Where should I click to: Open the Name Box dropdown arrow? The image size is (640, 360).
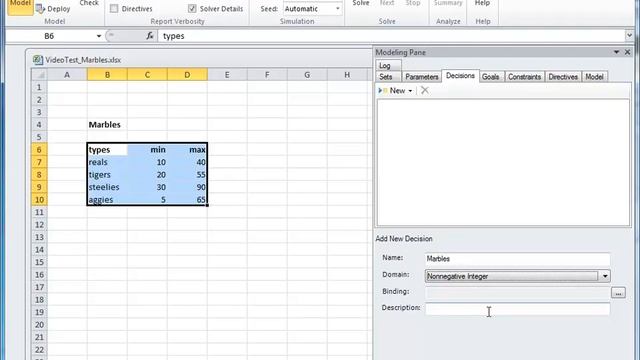click(98, 36)
